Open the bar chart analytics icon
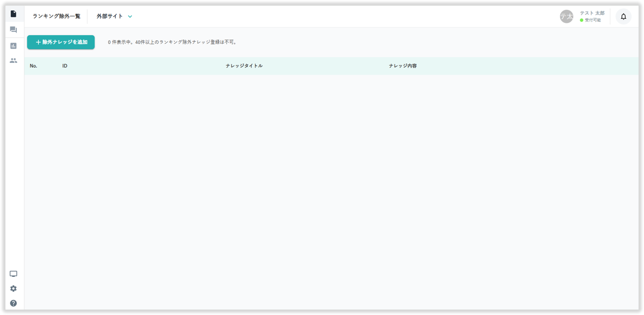644x315 pixels. pyautogui.click(x=13, y=46)
